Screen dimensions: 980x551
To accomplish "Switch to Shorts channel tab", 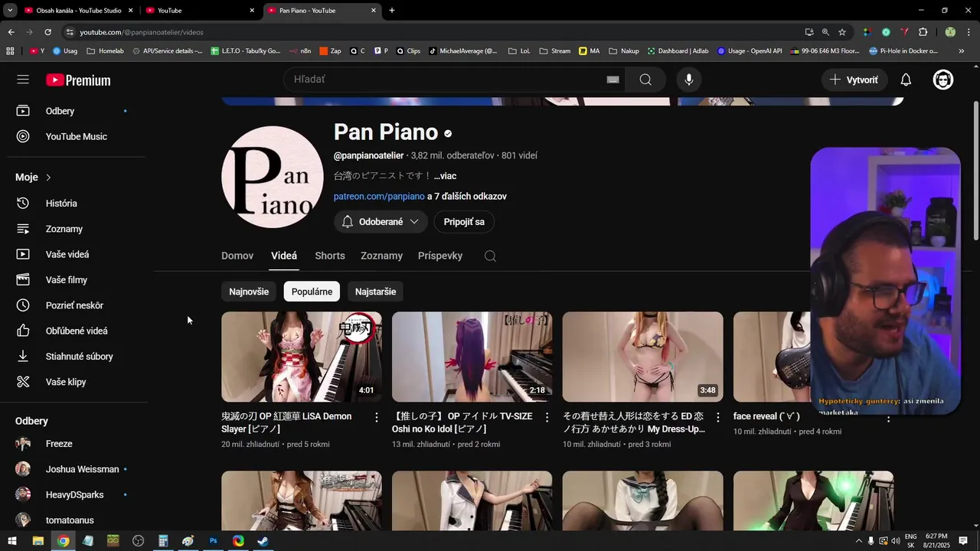I will [330, 256].
